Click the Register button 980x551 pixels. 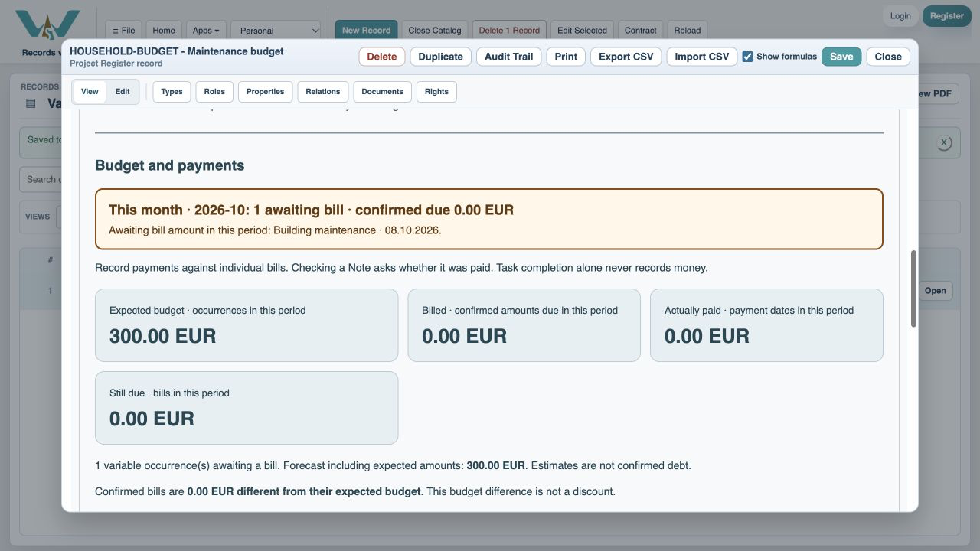[x=947, y=16]
